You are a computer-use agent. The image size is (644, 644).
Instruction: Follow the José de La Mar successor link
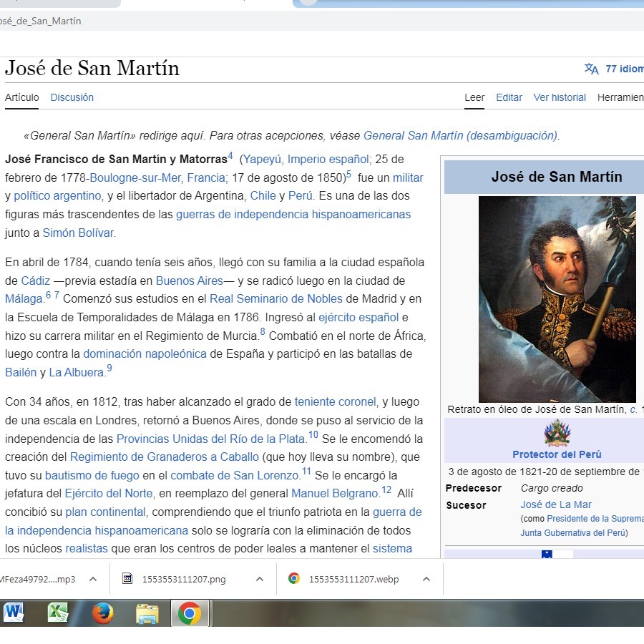pyautogui.click(x=556, y=504)
